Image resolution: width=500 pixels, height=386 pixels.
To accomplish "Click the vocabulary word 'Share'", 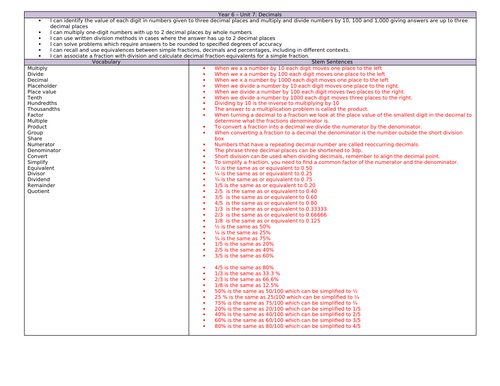I will [x=35, y=139].
